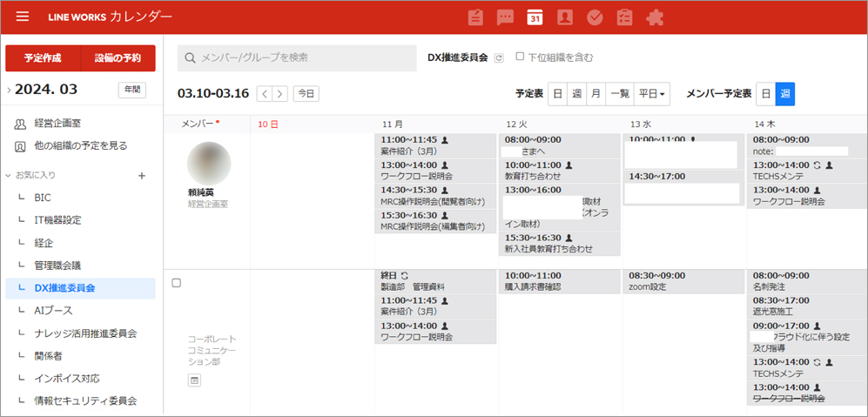Collapse the お気に入り section
The image size is (868, 417).
[x=9, y=176]
